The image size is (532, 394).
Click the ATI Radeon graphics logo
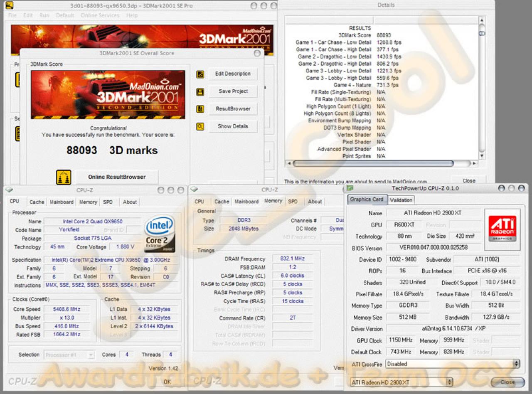coord(502,229)
